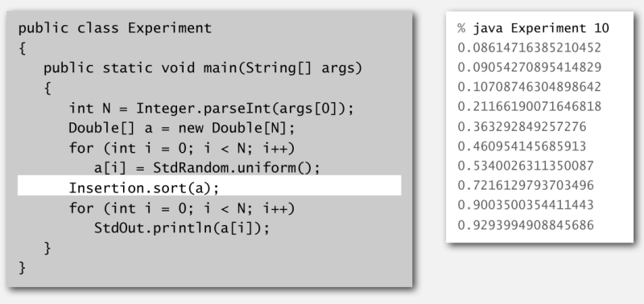The image size is (644, 304).
Task: Click the StdRandom.uniform() assignment line
Action: coord(207,167)
